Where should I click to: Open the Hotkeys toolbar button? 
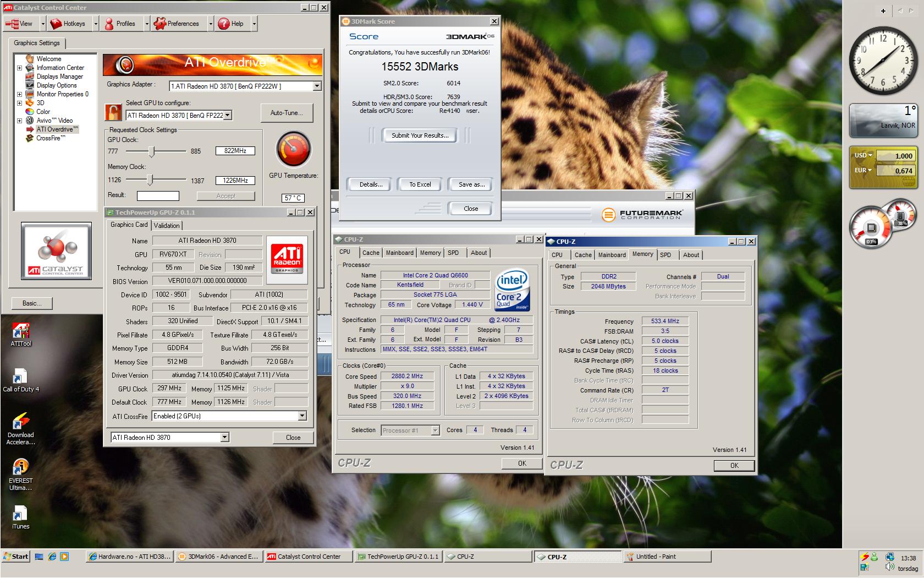69,24
